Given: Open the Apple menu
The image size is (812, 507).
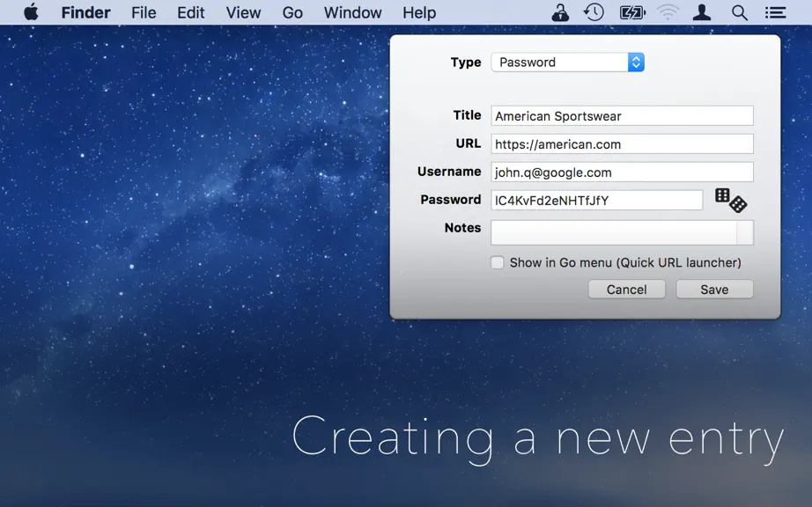Looking at the screenshot, I should (x=32, y=12).
